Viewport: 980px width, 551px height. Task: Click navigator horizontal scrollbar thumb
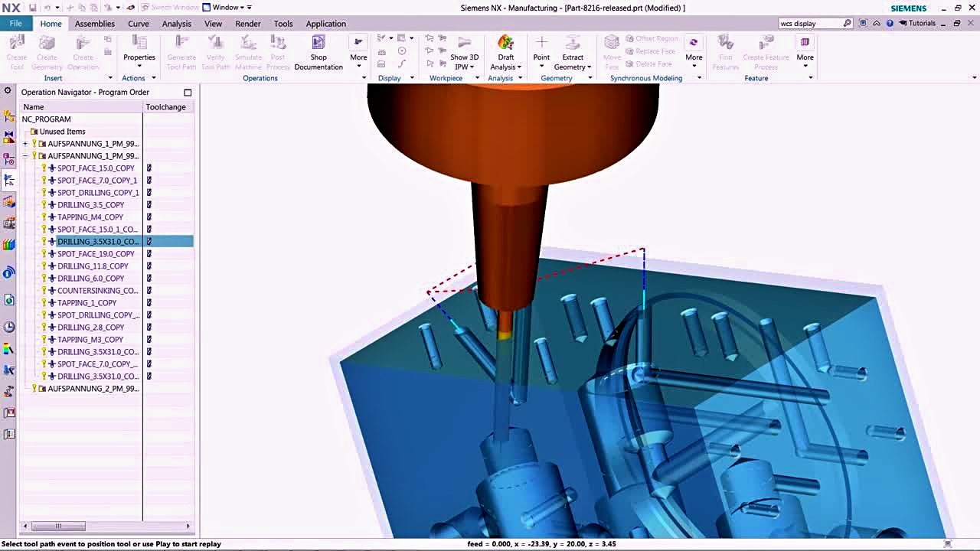pos(58,526)
